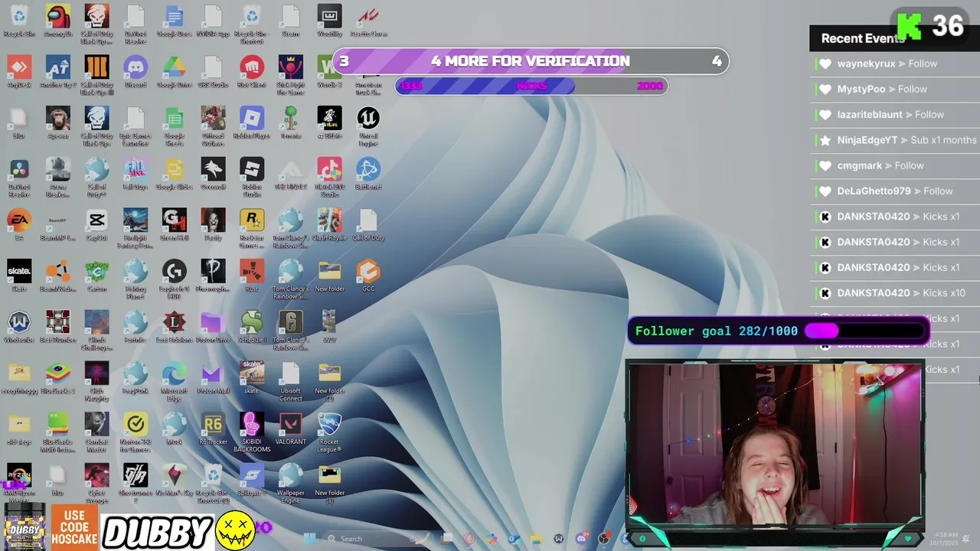The height and width of the screenshot is (551, 980).
Task: Click the Kicks progress bar under verification banner
Action: (x=531, y=86)
